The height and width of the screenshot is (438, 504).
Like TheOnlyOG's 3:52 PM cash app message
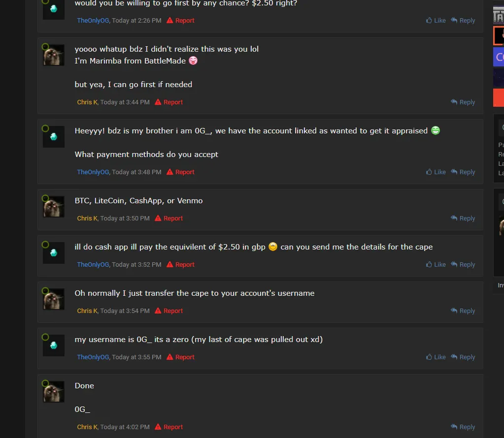(436, 265)
